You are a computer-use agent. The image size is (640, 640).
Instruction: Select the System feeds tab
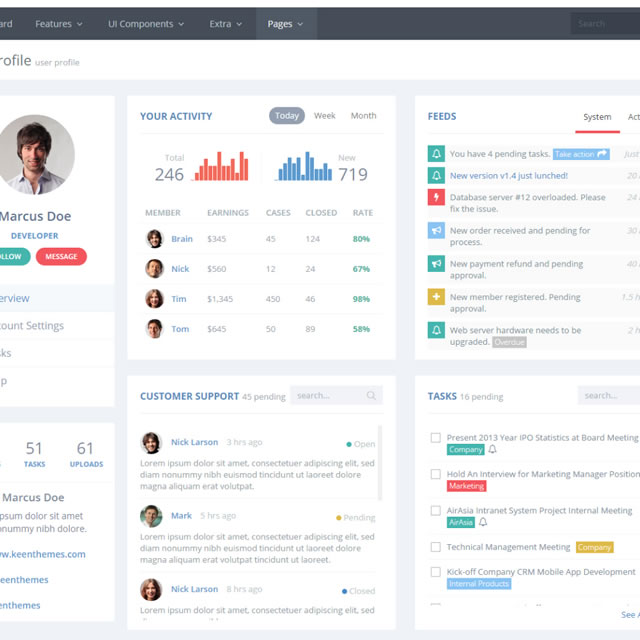click(x=597, y=118)
